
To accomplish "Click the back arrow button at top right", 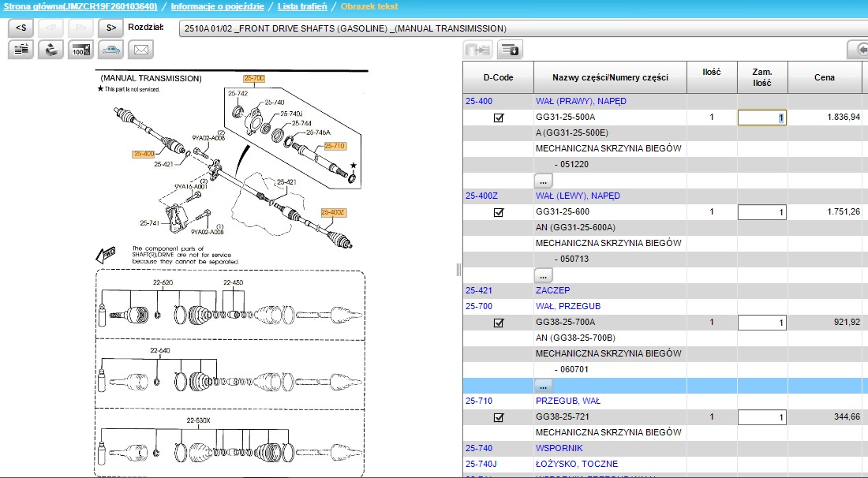I will pos(858,50).
